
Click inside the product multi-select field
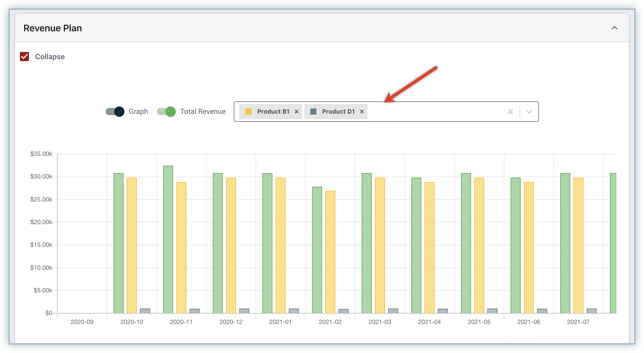432,112
